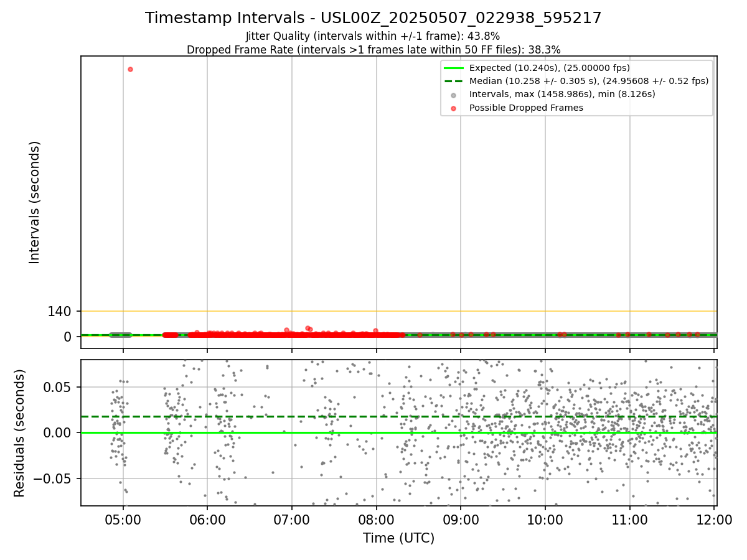This screenshot has height=560, width=747.
Task: Click the gray dot marker in the legend
Action: pos(453,95)
